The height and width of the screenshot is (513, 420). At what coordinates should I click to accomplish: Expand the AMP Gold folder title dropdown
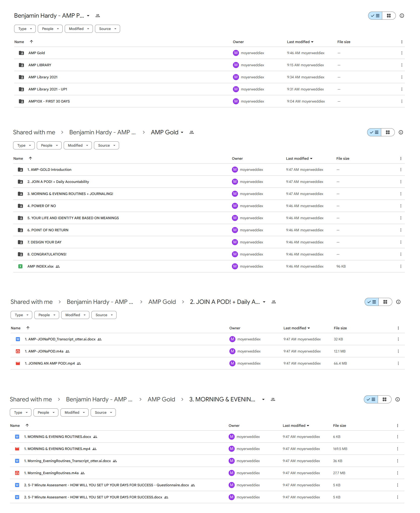pos(182,132)
